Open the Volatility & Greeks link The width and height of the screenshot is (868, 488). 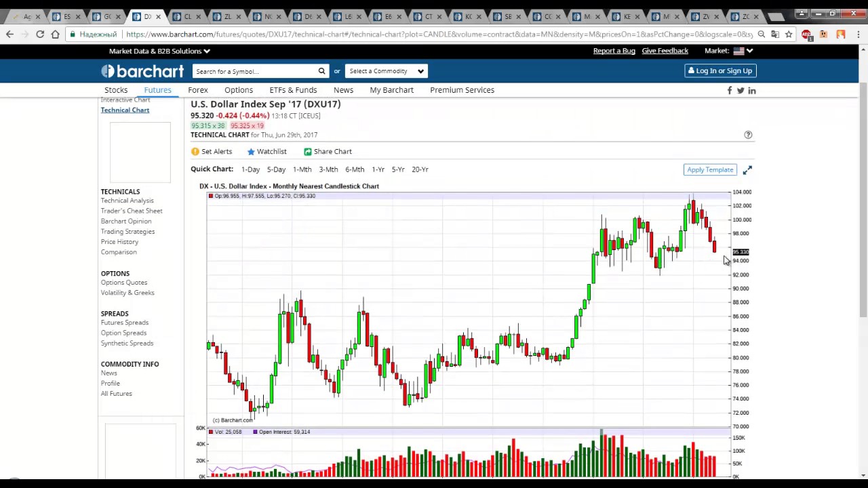pyautogui.click(x=127, y=293)
